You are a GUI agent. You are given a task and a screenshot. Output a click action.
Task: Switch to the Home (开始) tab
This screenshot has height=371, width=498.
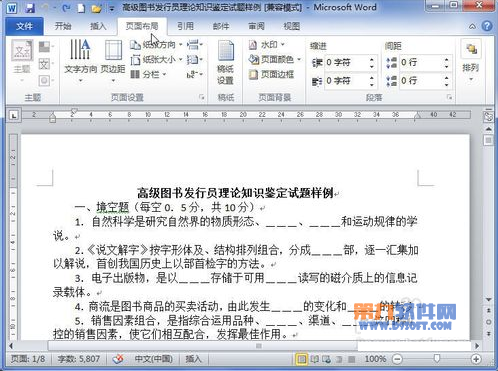pyautogui.click(x=63, y=26)
